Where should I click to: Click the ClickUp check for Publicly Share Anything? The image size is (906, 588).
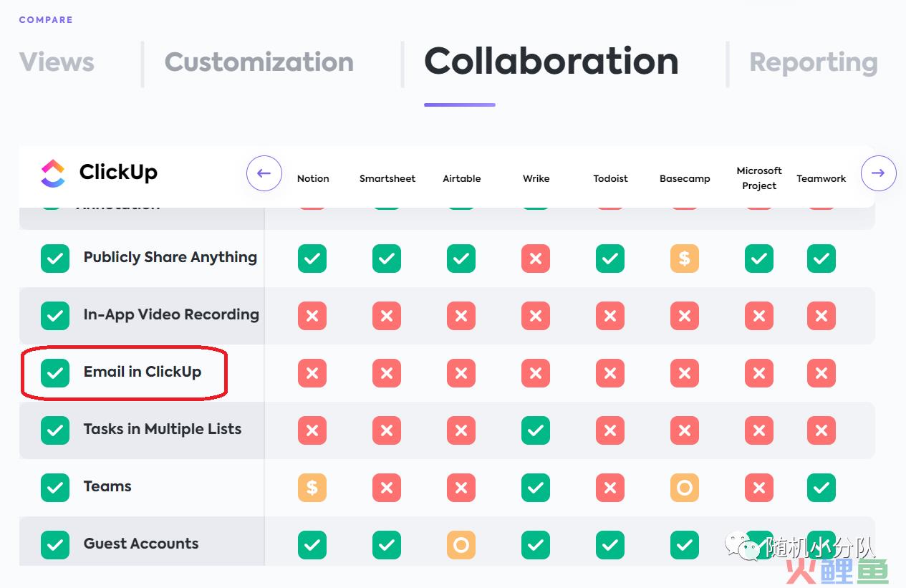click(x=55, y=259)
